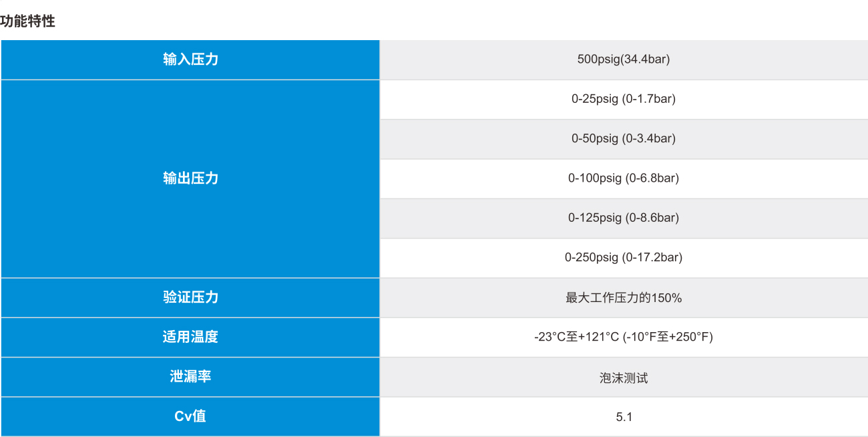Image resolution: width=868 pixels, height=437 pixels.
Task: Select the 输入压力 header cell
Action: 190,59
